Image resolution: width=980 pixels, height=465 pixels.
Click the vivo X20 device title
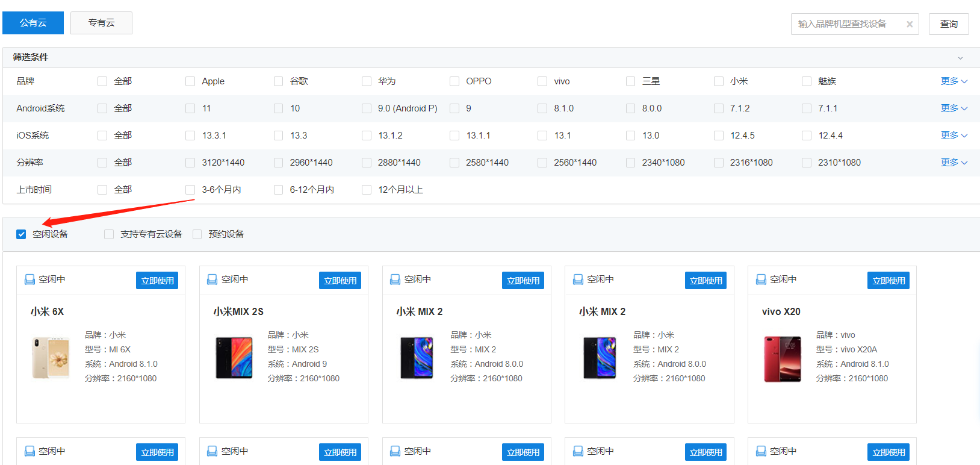(x=781, y=312)
